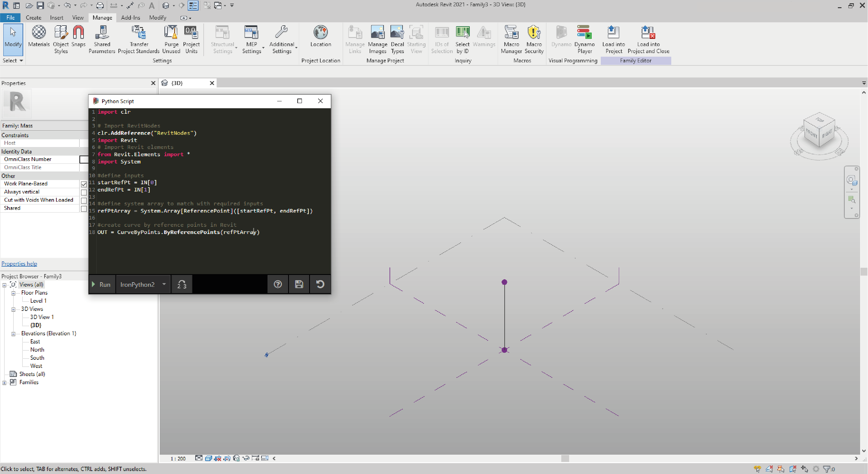Viewport: 868px width, 474px height.
Task: Toggle Work Plane-Based checkbox
Action: pos(83,183)
